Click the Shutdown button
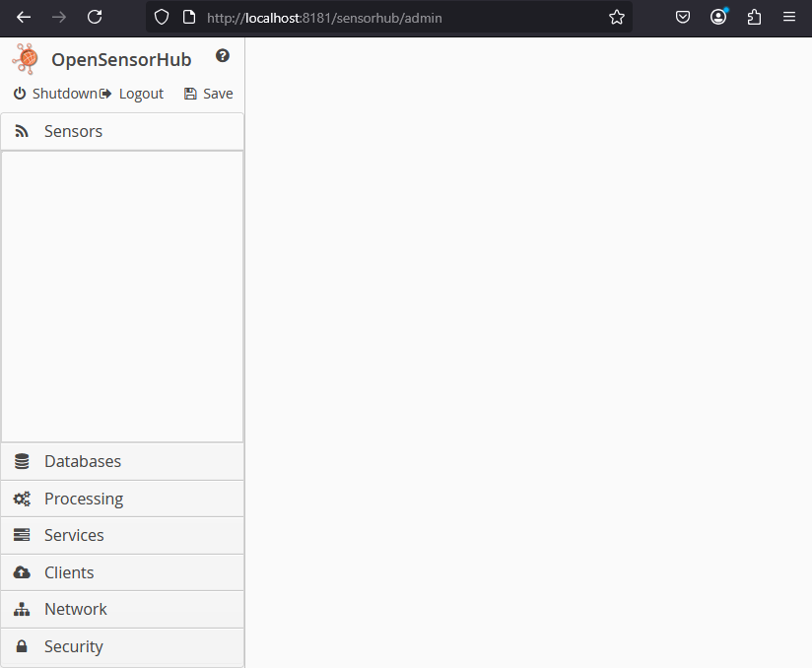This screenshot has width=812, height=668. [x=59, y=93]
